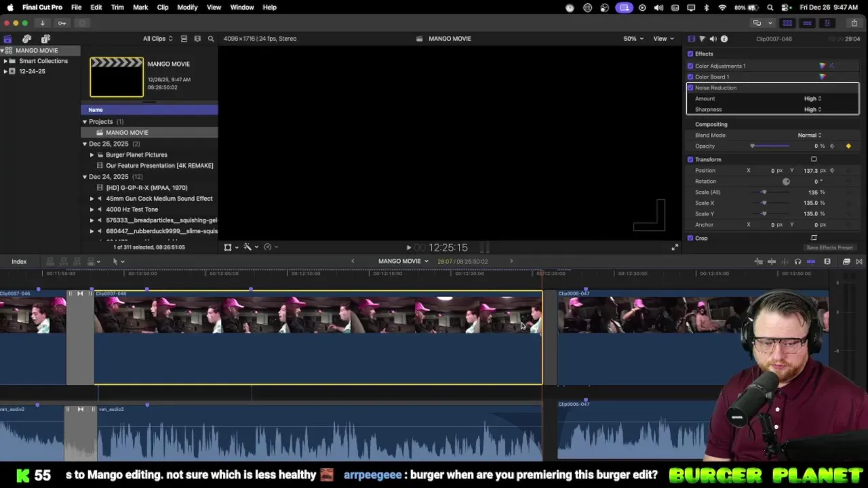Toggle timeline snapping icon
Screen dimensions: 868x488
click(x=811, y=262)
